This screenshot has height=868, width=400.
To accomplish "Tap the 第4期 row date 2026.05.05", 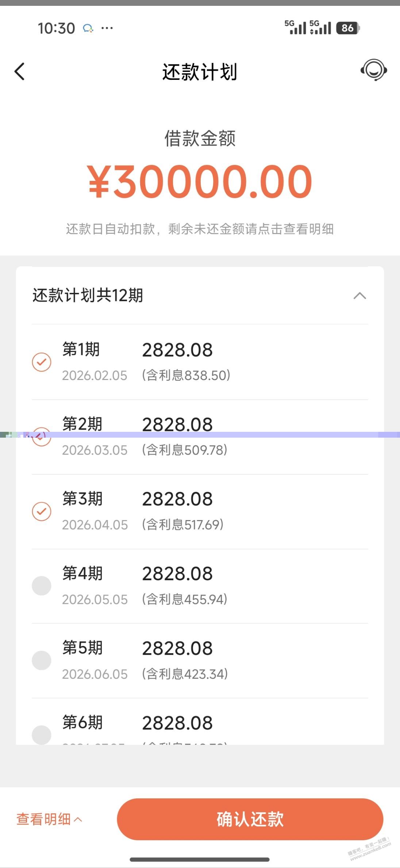I will pyautogui.click(x=95, y=600).
